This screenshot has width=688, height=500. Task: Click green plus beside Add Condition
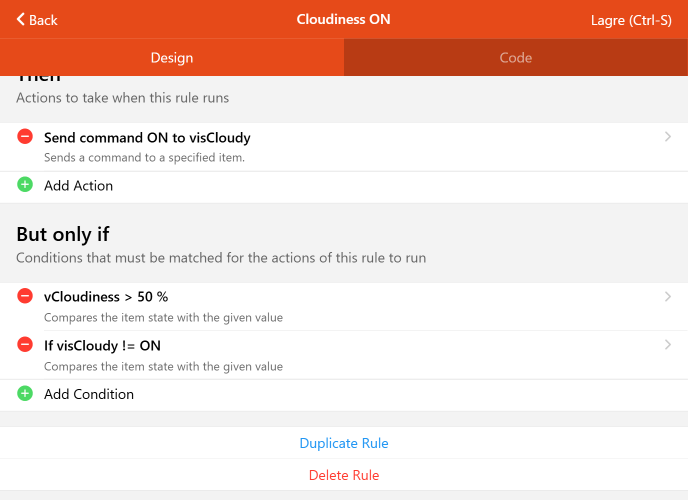coord(25,394)
